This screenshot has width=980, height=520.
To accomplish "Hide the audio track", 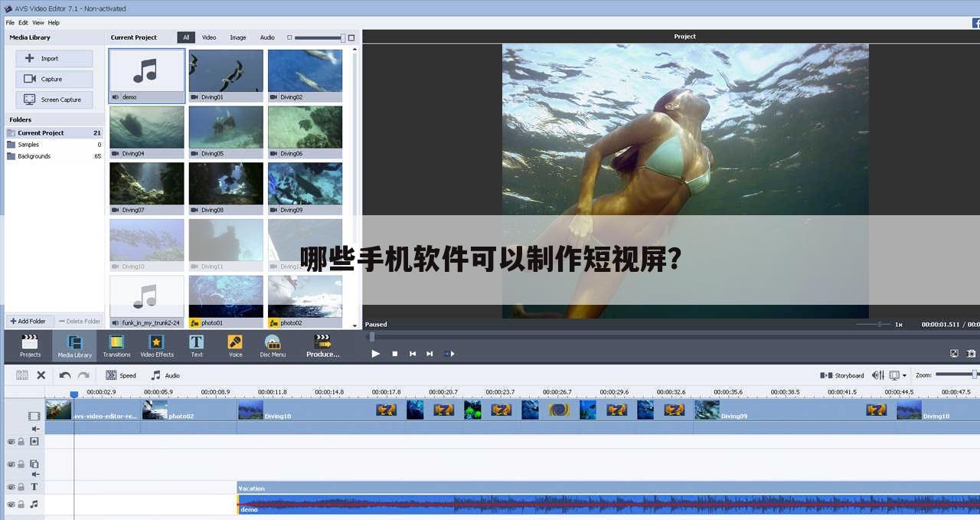I will coord(11,505).
